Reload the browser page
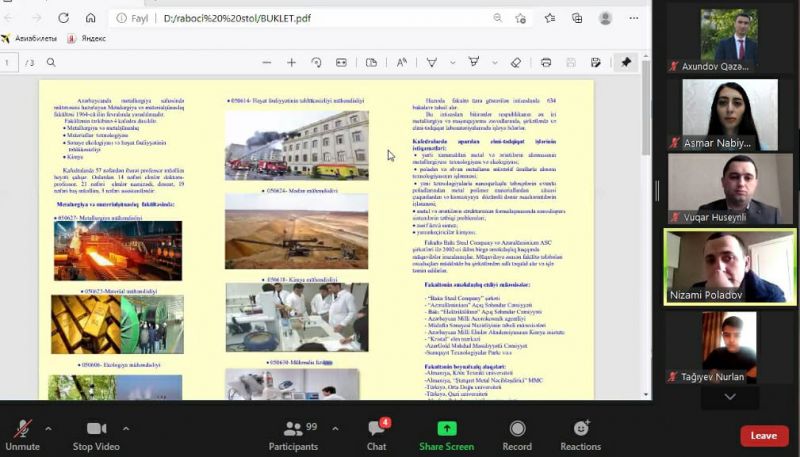Screen dimensions: 800x457 coord(63,18)
